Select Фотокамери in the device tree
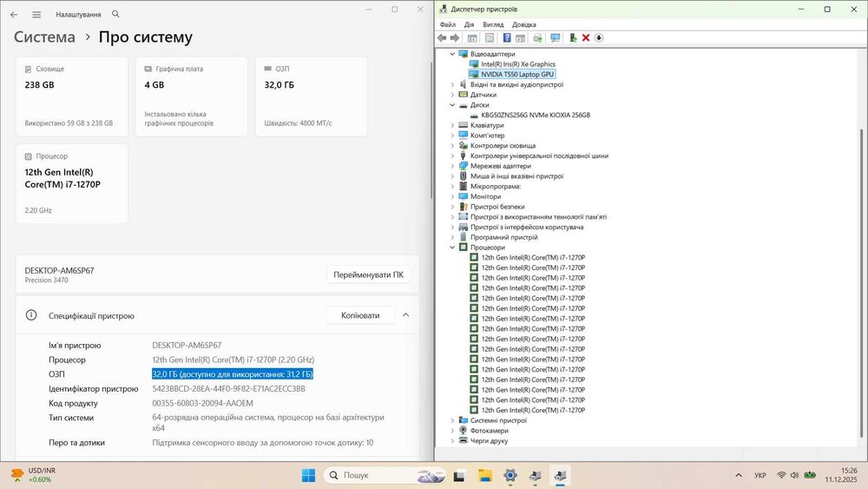Screen dimensions: 868x489 click(489, 430)
